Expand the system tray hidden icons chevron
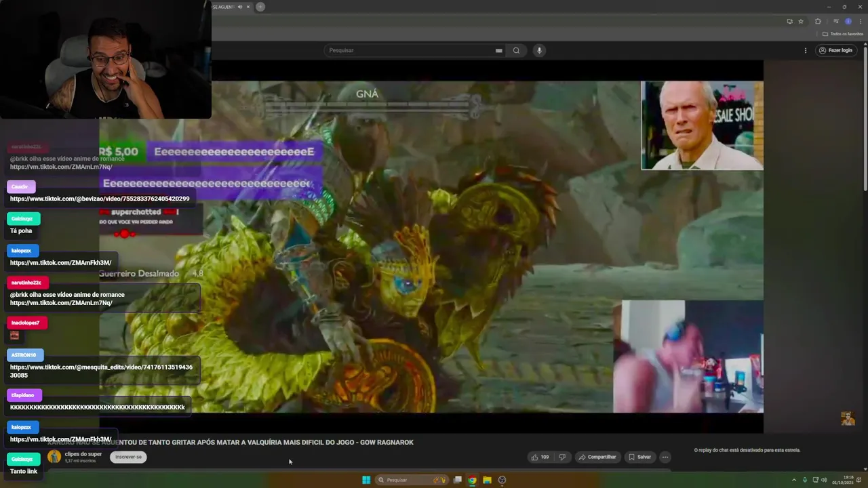 pos(794,480)
